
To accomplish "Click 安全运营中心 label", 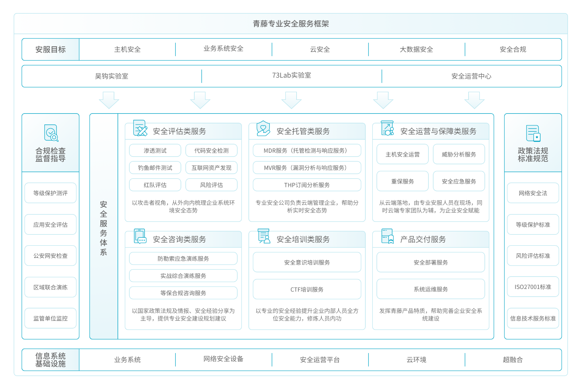I will [x=471, y=76].
